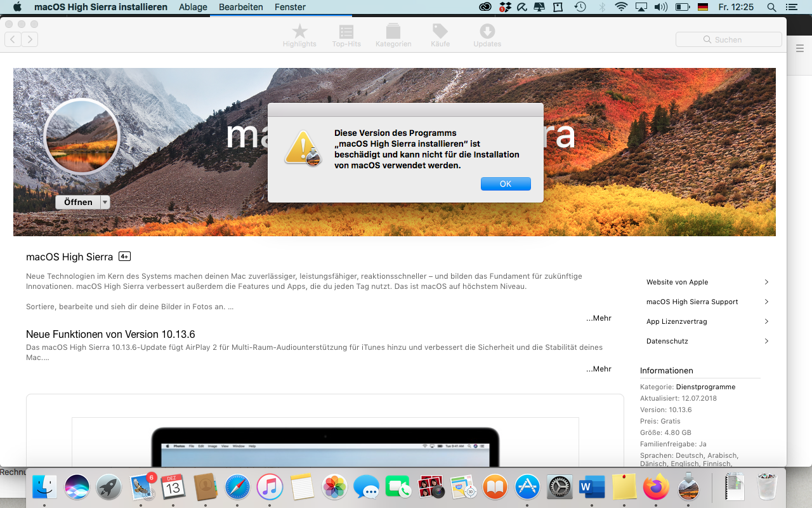Click the Bluetooth status icon
Screen dimensions: 812x508
[602, 7]
